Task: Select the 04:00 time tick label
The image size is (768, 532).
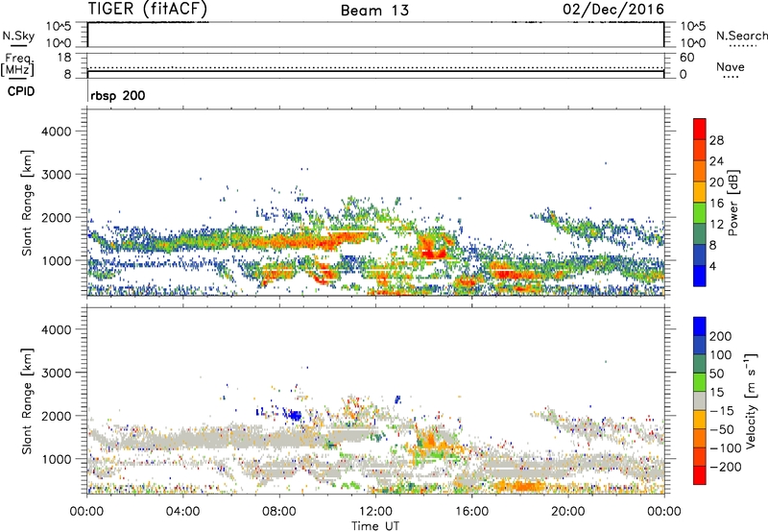Action: 182,512
